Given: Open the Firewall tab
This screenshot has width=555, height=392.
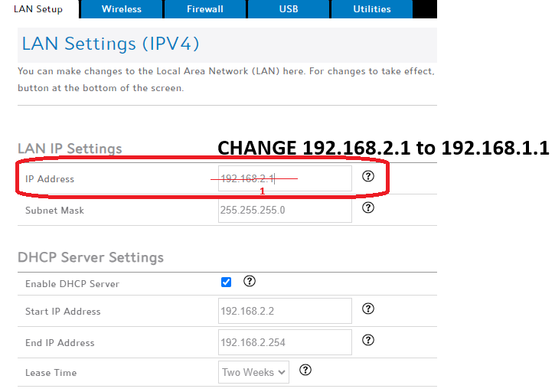Looking at the screenshot, I should tap(205, 9).
